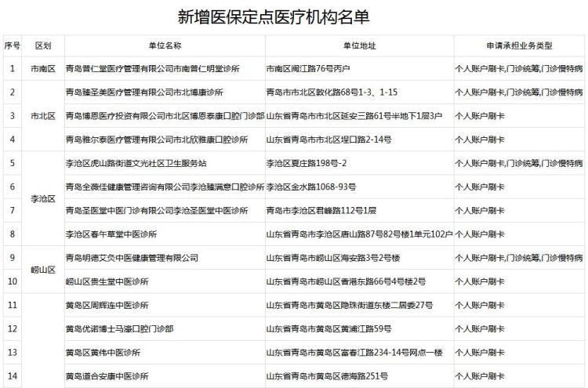Screen dimensions: 588x388
Task: Click 个人账户刷卡 cell for 崂山区贵生堂 row
Action: pyautogui.click(x=519, y=281)
